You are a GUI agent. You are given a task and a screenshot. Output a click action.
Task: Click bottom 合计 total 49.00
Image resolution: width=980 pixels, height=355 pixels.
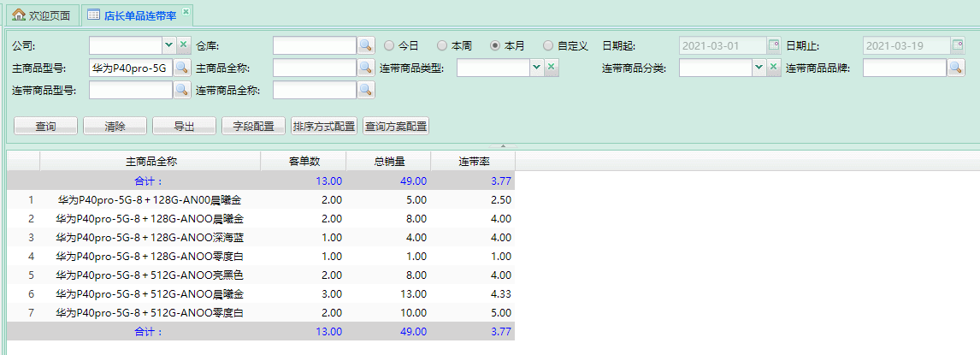[412, 331]
